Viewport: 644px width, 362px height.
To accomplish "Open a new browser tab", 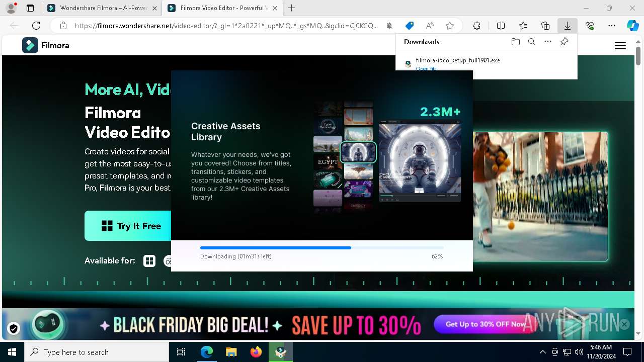I will (292, 8).
